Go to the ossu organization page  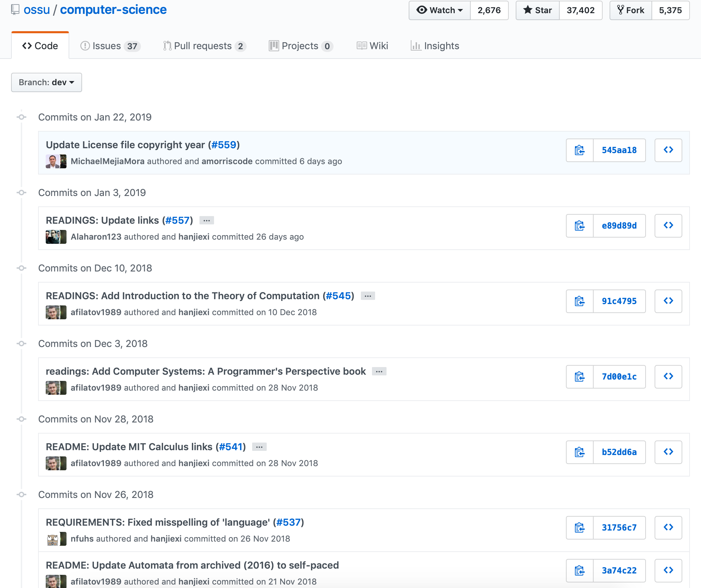click(x=37, y=10)
